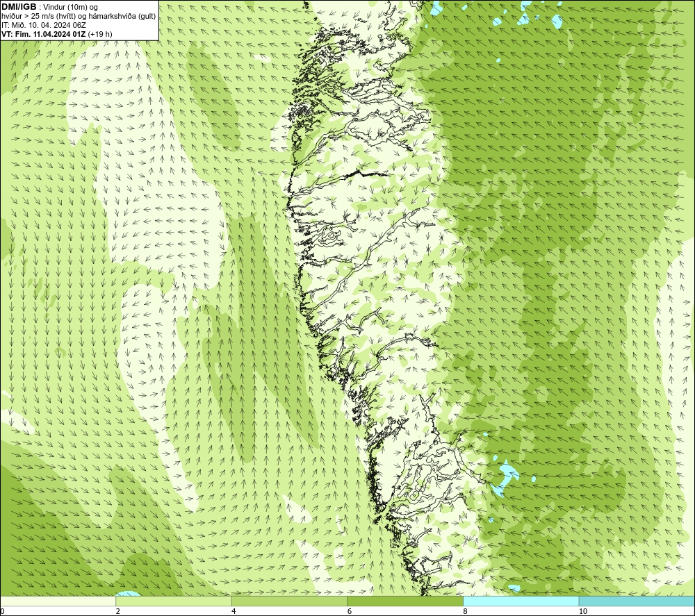Click the 2–4 m/s light green legend band
Viewport: 695px width, 616px height.
point(174,601)
